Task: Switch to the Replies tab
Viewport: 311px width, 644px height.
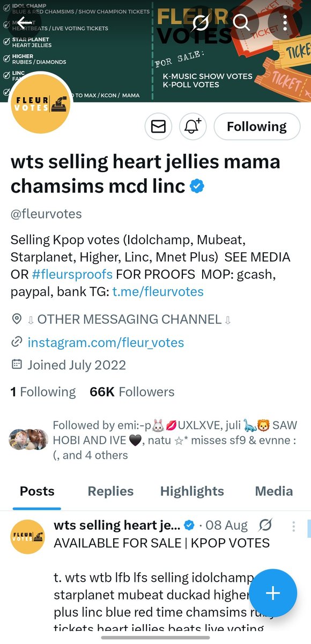Action: coord(110,491)
